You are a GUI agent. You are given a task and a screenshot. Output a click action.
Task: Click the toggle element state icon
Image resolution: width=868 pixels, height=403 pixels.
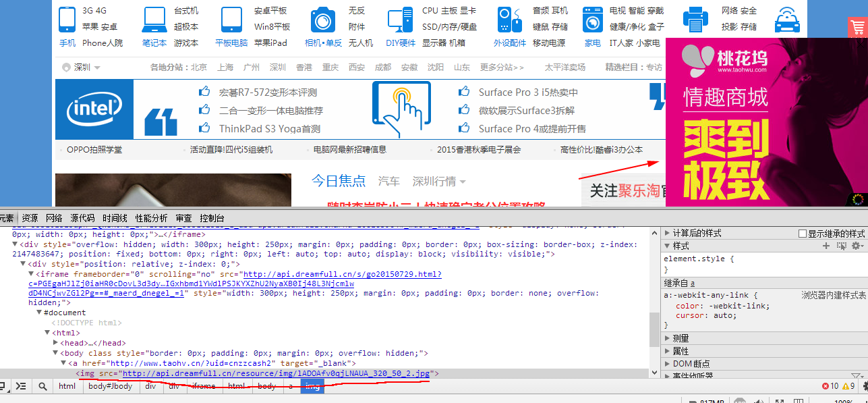pos(842,246)
